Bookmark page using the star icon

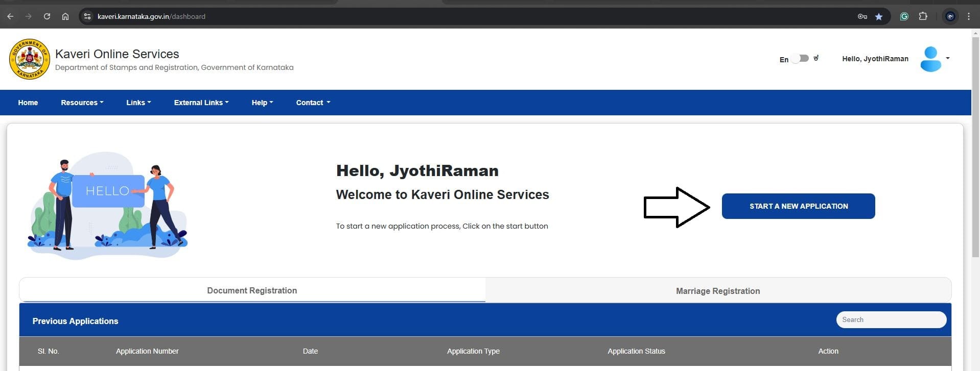coord(879,16)
